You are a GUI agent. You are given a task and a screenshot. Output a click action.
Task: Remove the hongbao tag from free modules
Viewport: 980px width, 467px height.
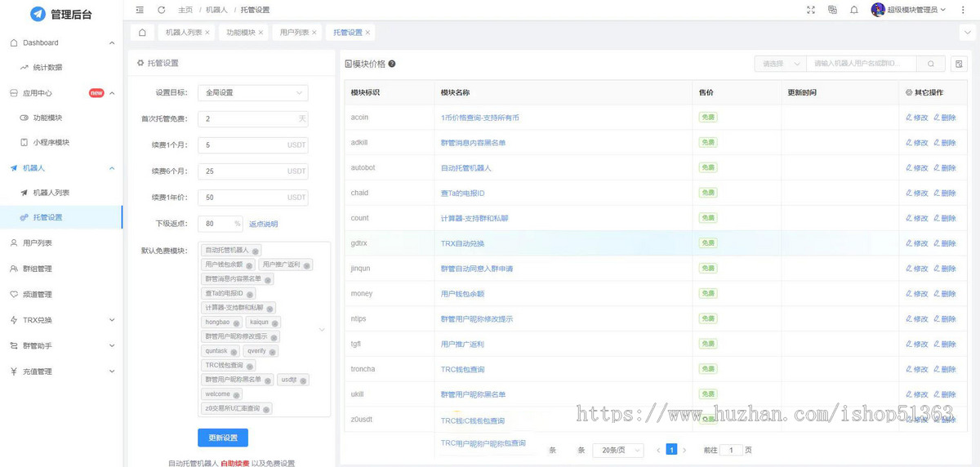click(238, 322)
